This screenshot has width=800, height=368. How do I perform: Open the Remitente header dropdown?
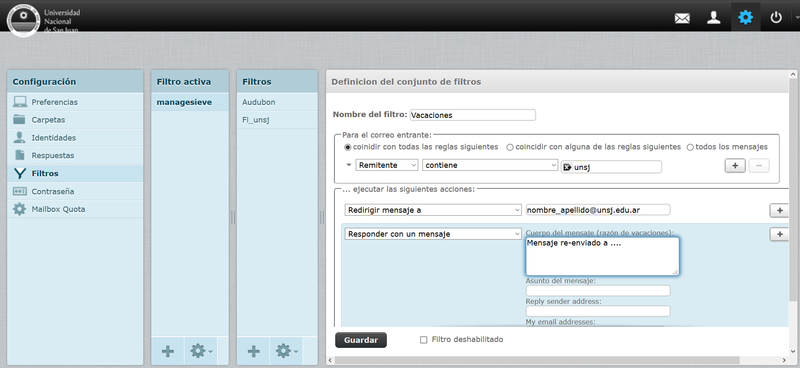(x=387, y=165)
